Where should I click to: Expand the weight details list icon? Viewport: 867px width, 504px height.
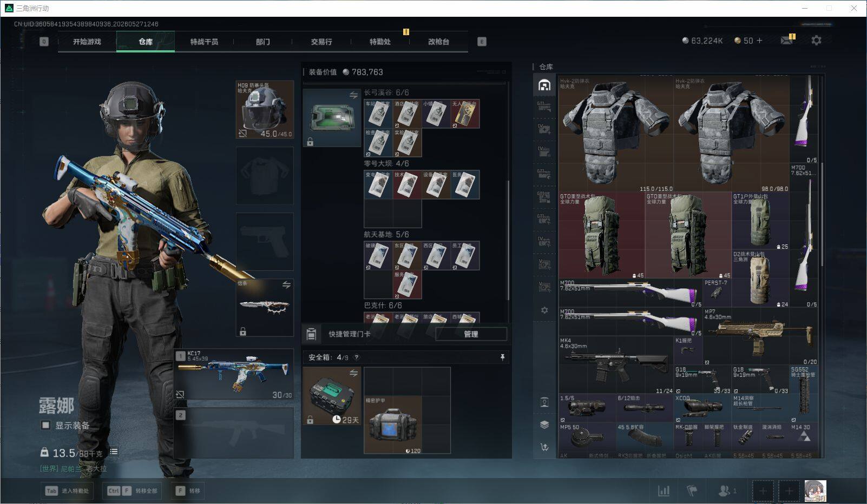pos(114,452)
